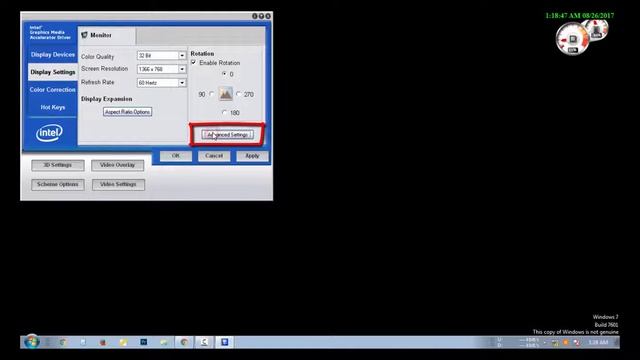Apply the display settings

(x=252, y=156)
